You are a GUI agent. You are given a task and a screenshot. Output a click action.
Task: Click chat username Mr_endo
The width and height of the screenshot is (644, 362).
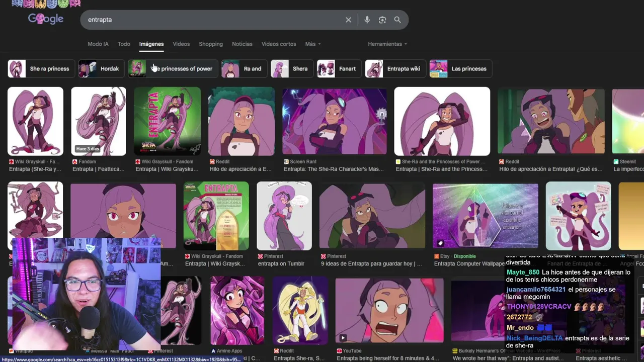520,328
